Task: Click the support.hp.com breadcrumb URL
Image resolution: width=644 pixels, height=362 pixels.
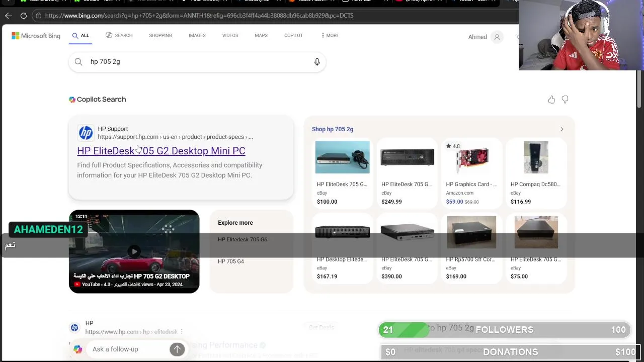Action: point(175,137)
